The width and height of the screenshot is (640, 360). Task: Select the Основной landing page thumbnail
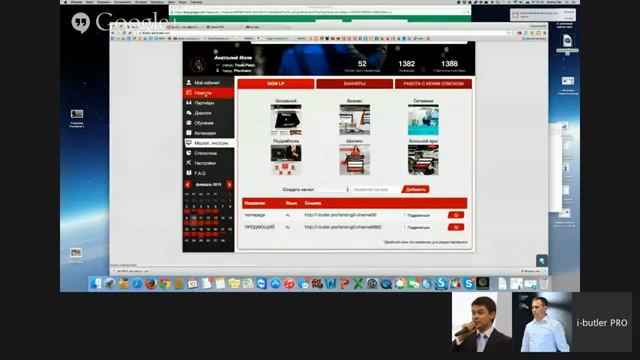pyautogui.click(x=286, y=120)
